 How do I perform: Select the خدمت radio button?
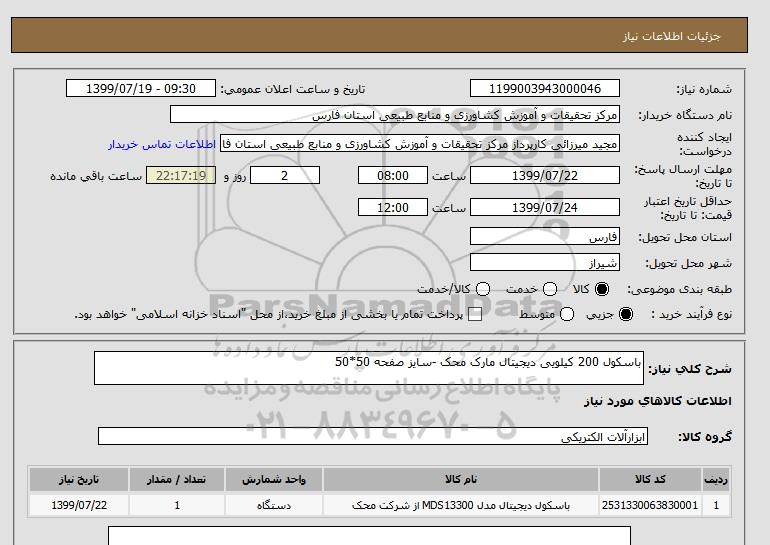550,289
